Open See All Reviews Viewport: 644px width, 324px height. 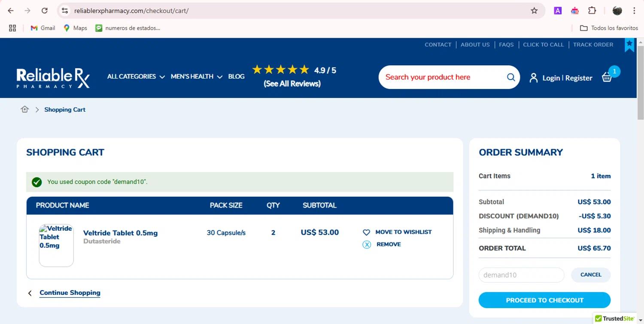click(x=292, y=84)
